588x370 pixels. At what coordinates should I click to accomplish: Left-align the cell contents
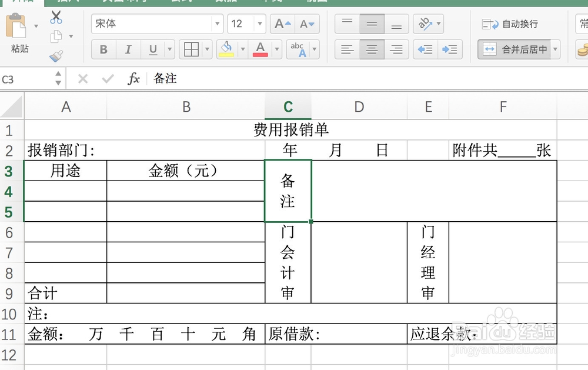[x=348, y=49]
